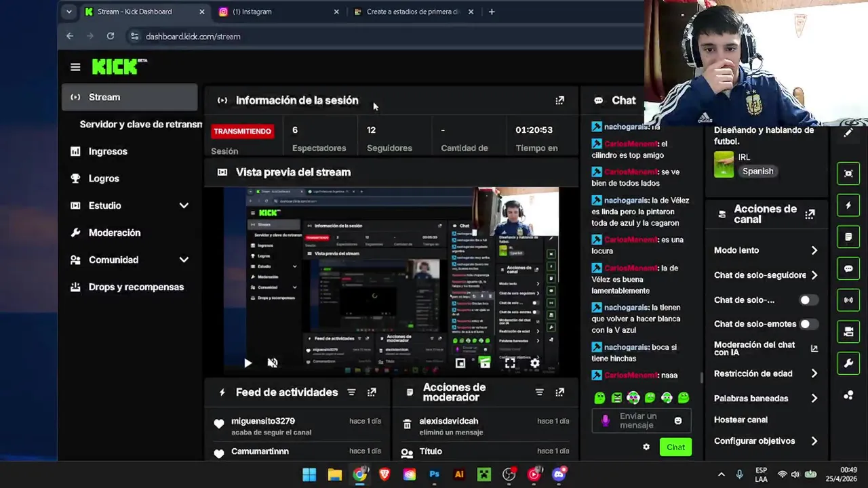Enable Chat de solo-emotes switch
Image resolution: width=868 pixels, height=488 pixels.
coord(808,324)
